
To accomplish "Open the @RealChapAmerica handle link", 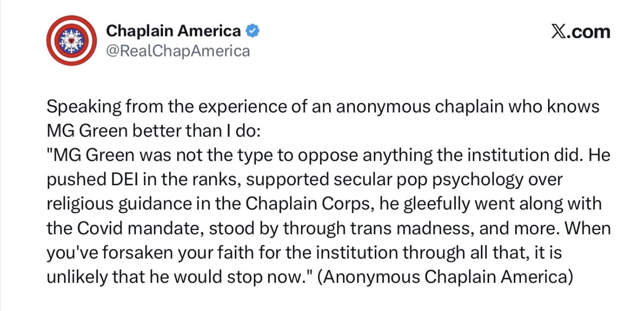I will tap(178, 51).
